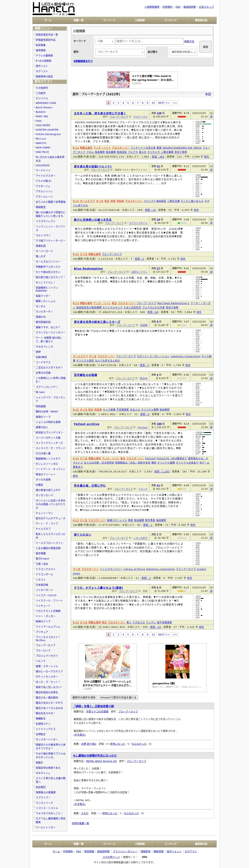This screenshot has height=868, width=249.
Task: Open the 128 話 chapter count link
Action: [x=159, y=113]
